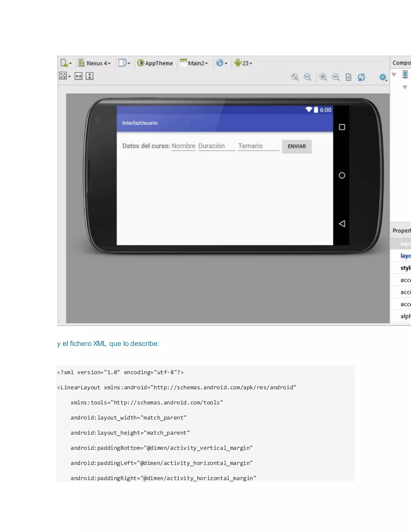Select the device screen component icon

[x=405, y=74]
